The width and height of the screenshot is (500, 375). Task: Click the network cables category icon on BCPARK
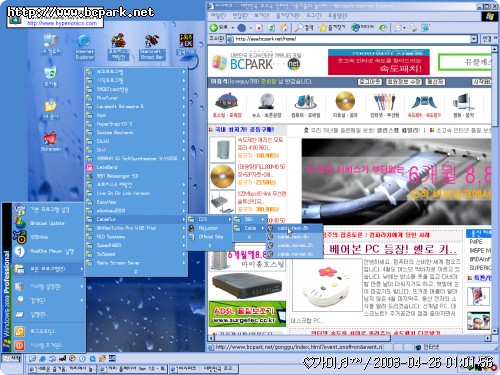384,101
